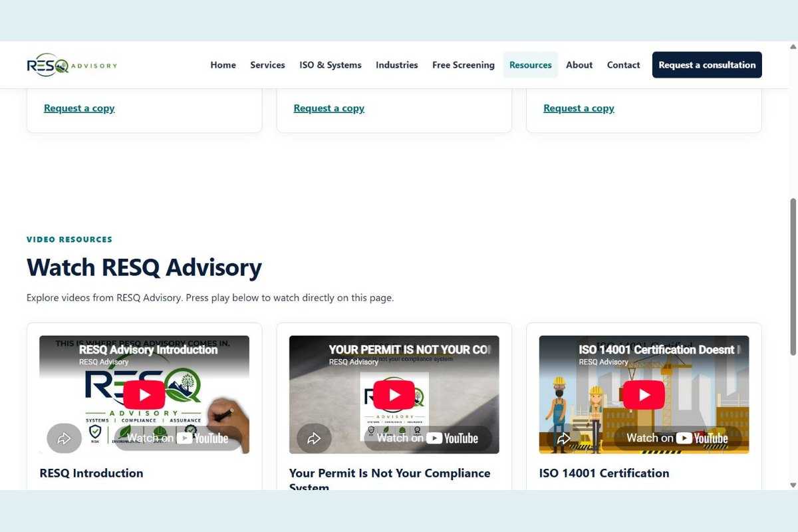Click the Explore videos from RESQ Advisory text
Viewport: 798px width, 532px height.
[x=210, y=298]
